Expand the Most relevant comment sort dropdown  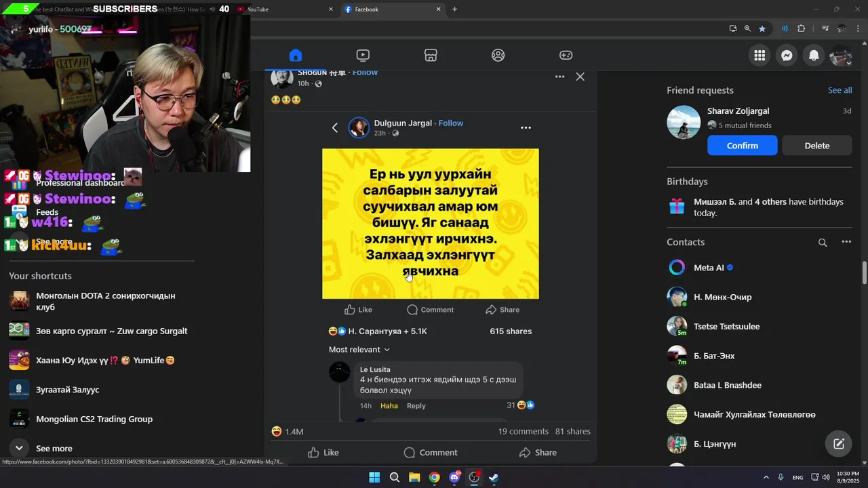359,350
